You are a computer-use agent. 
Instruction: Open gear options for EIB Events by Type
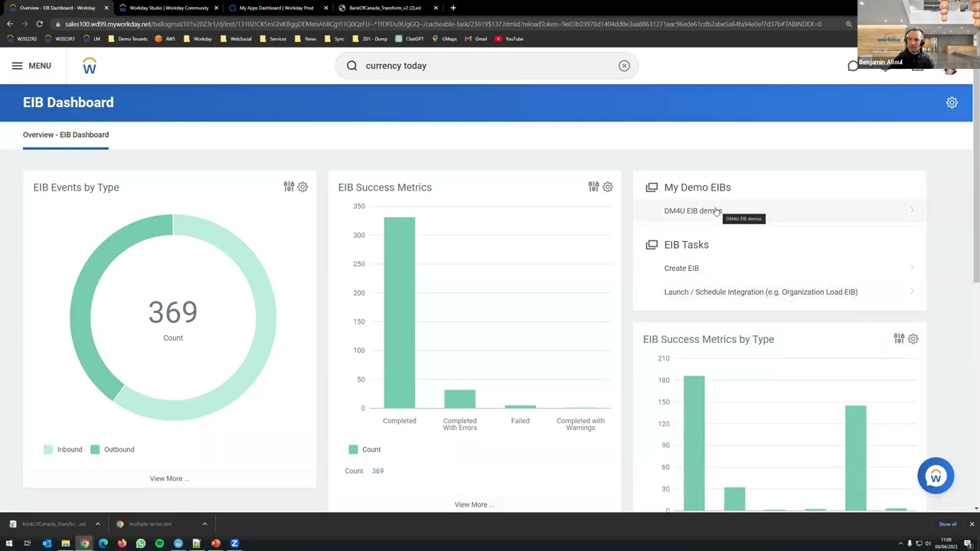click(302, 187)
